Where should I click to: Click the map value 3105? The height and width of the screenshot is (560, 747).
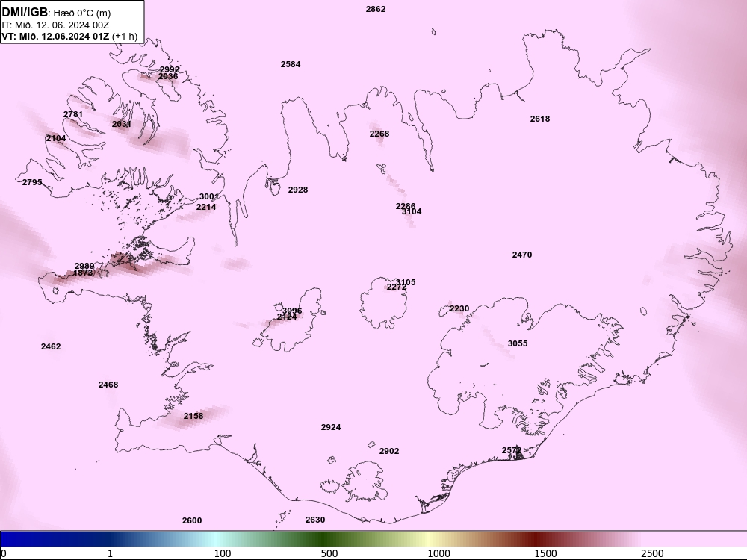pos(406,282)
